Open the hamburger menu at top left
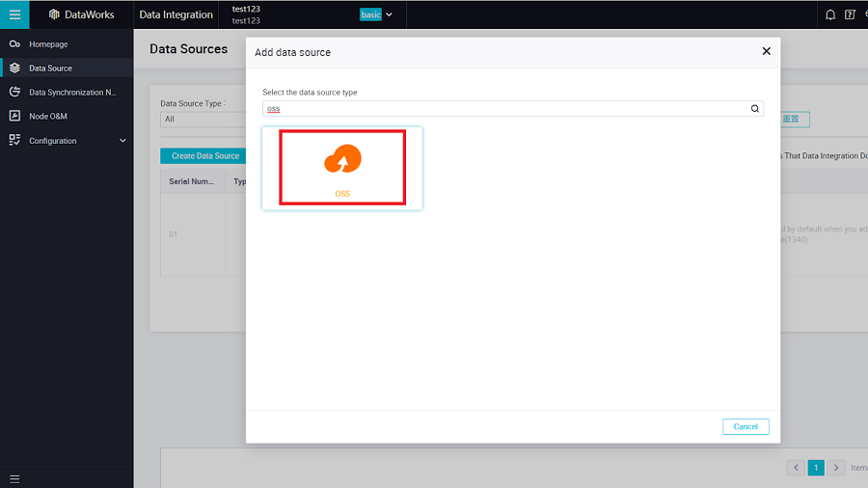 [x=14, y=14]
